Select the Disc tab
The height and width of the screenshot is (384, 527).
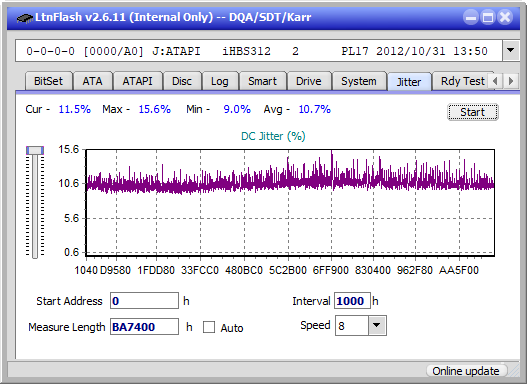click(182, 81)
